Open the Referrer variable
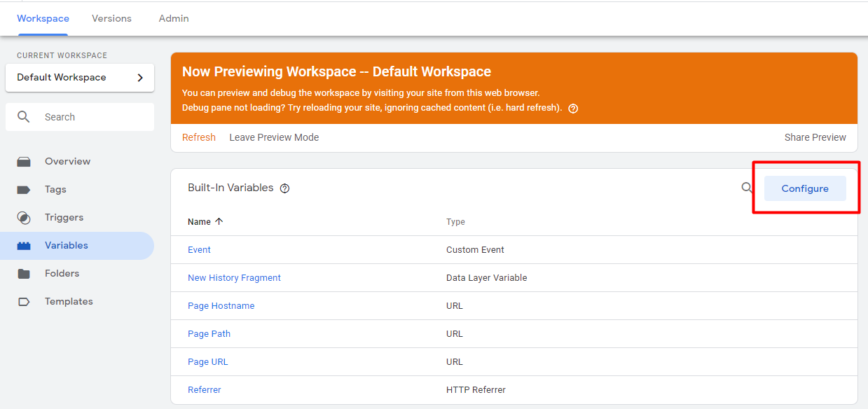868x409 pixels. coord(204,390)
